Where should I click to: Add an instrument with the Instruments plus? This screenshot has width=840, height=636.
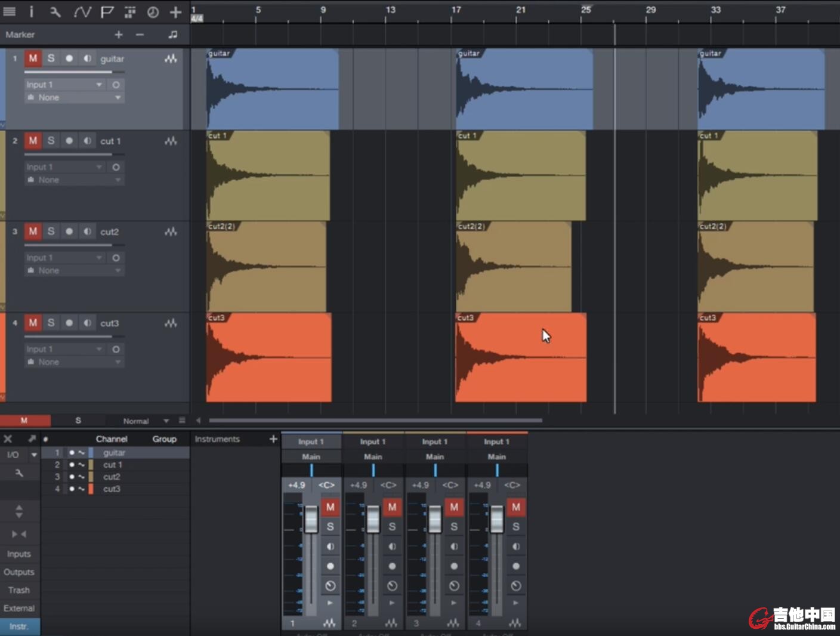coord(273,439)
